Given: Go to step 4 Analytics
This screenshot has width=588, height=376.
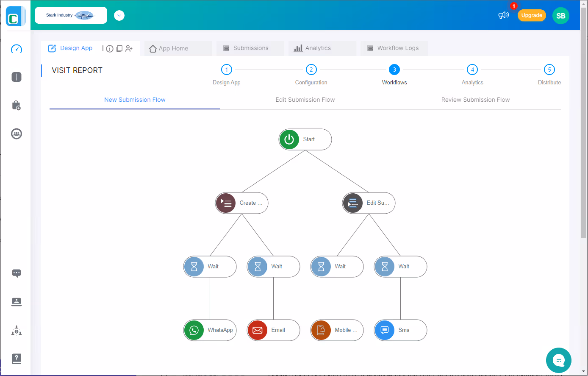Looking at the screenshot, I should (x=472, y=70).
